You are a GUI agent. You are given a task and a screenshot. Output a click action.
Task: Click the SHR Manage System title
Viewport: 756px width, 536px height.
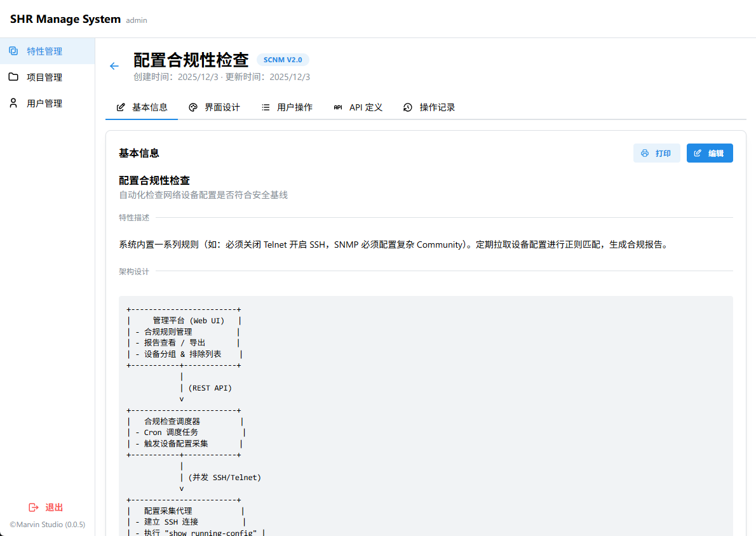click(65, 19)
